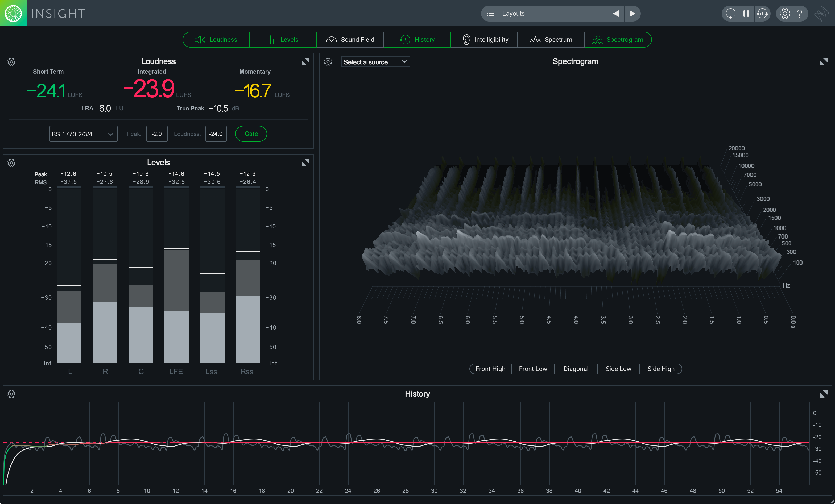Open Insight help with the question mark
The image size is (835, 504).
point(800,14)
